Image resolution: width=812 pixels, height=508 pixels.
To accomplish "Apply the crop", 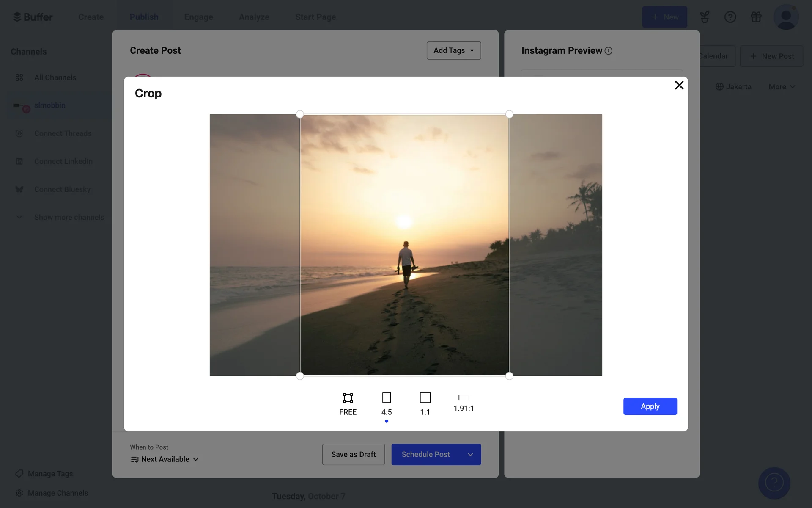I will pyautogui.click(x=650, y=406).
